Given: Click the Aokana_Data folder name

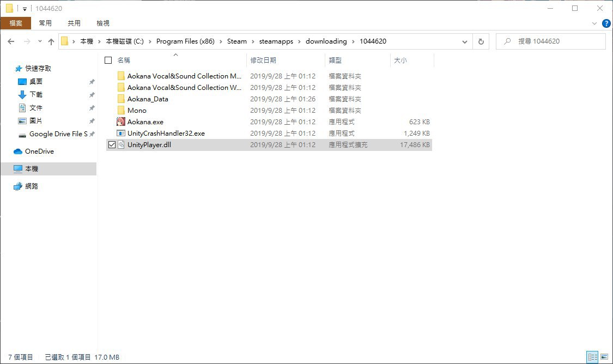Looking at the screenshot, I should point(148,99).
